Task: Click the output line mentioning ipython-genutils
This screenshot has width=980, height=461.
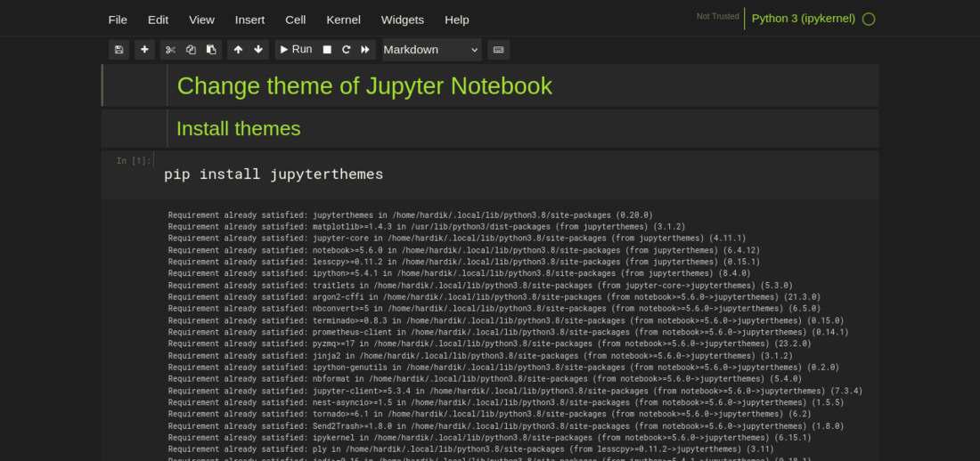Action: click(x=503, y=368)
